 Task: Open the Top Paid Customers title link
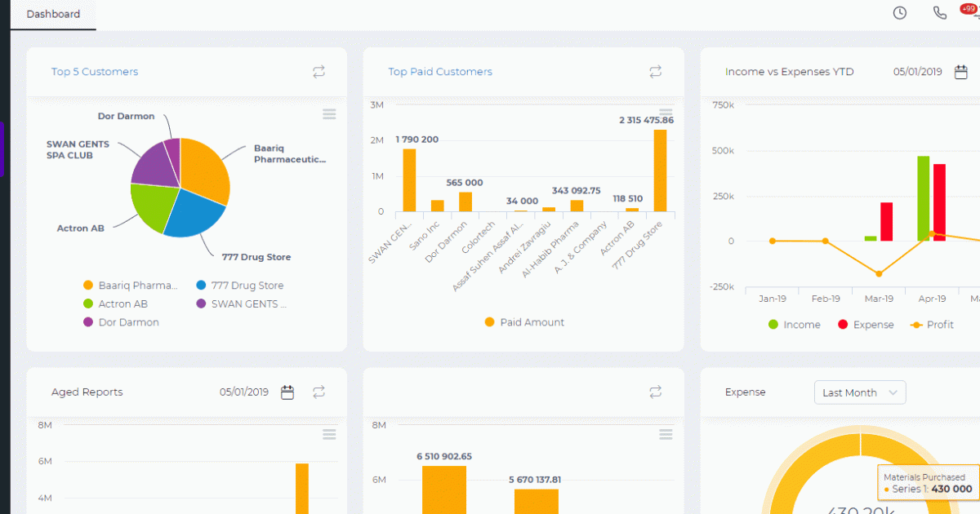[x=440, y=72]
